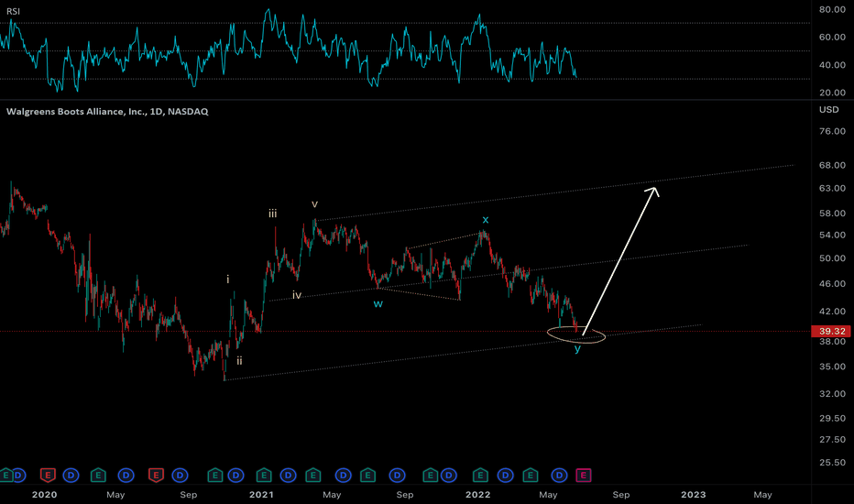
Task: Open the dividend marker nearest the May 2022 label
Action: click(x=559, y=475)
